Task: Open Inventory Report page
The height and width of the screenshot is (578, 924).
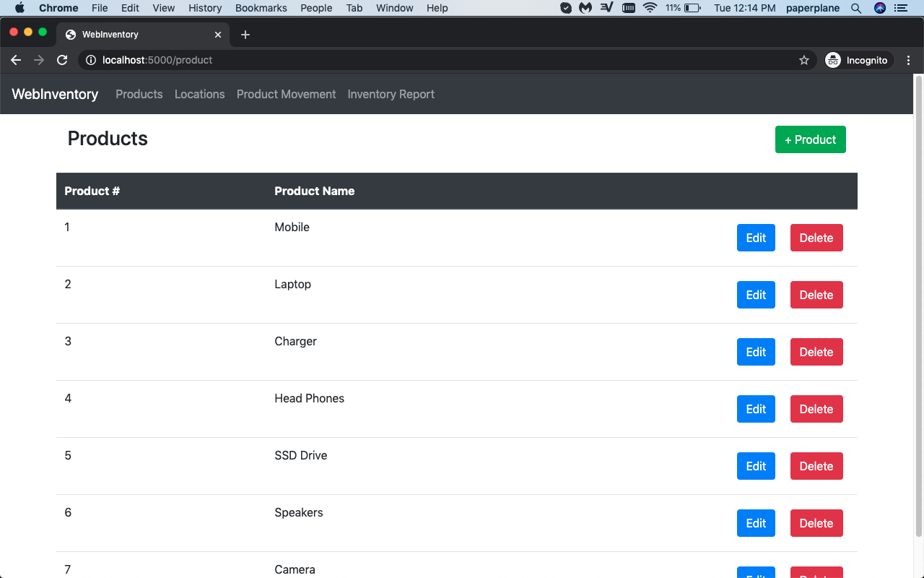Action: [x=391, y=94]
